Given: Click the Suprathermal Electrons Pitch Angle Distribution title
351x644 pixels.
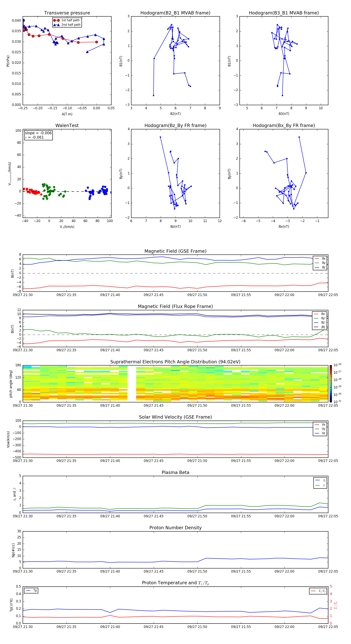Looking at the screenshot, I should (x=175, y=362).
